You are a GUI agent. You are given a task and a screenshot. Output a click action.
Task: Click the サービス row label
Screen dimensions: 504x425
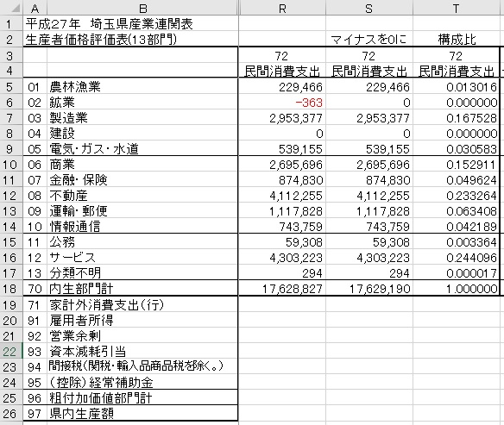72,258
